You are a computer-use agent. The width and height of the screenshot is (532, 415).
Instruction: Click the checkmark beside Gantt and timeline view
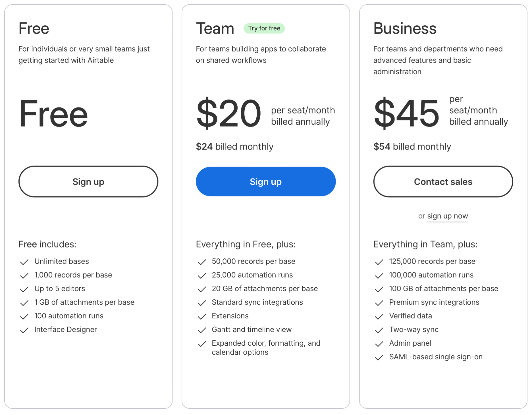(202, 330)
